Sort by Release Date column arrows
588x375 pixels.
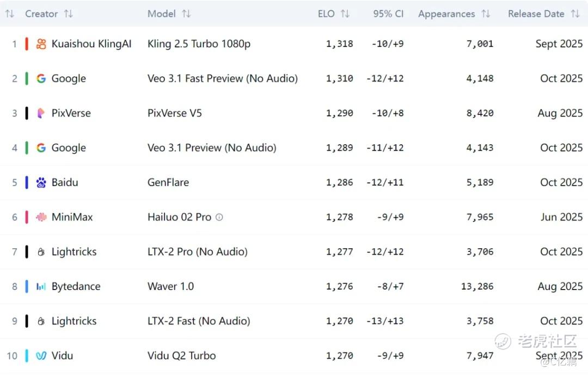pos(575,14)
